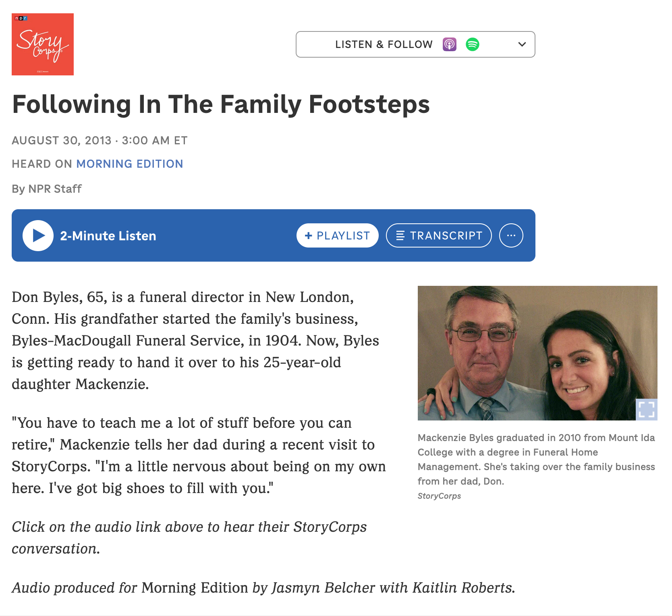
Task: Open the green Spotify icon
Action: point(473,44)
